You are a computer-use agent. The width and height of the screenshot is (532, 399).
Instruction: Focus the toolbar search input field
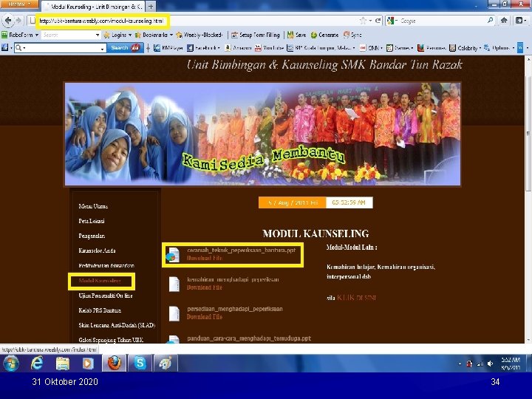[x=61, y=48]
